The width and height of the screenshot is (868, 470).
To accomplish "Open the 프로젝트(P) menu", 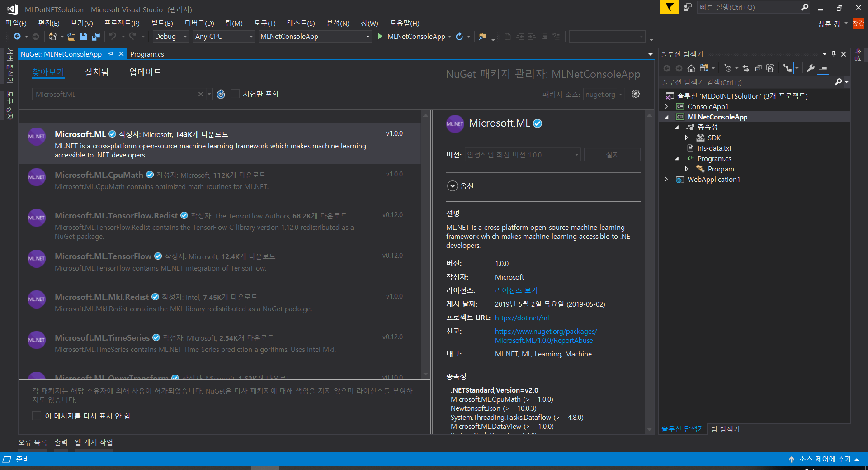I will [122, 23].
